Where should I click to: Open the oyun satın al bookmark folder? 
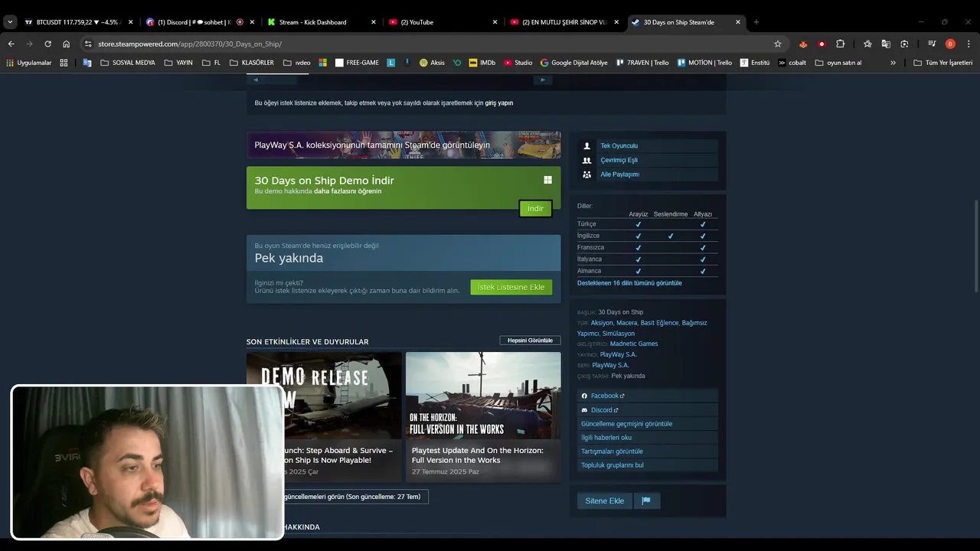click(838, 63)
